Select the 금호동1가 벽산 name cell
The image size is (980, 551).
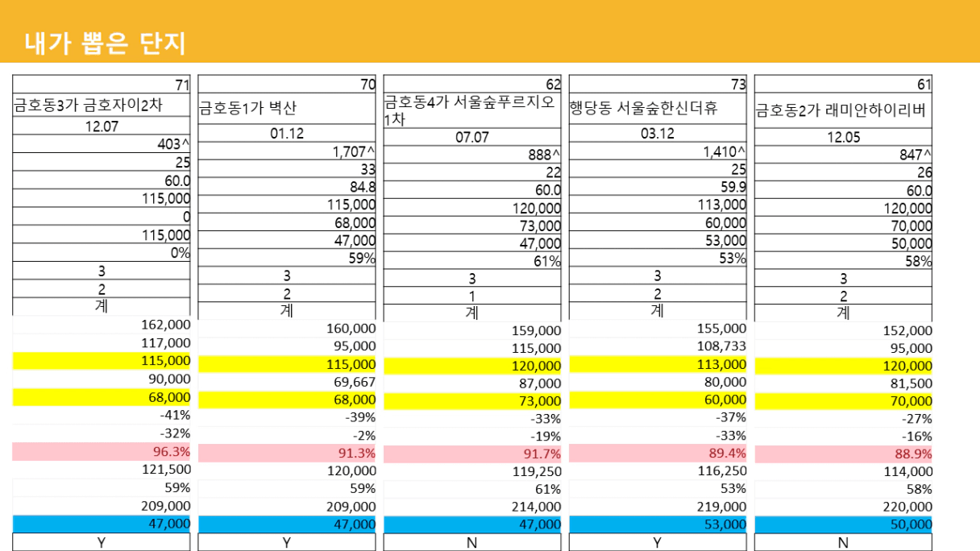point(287,109)
